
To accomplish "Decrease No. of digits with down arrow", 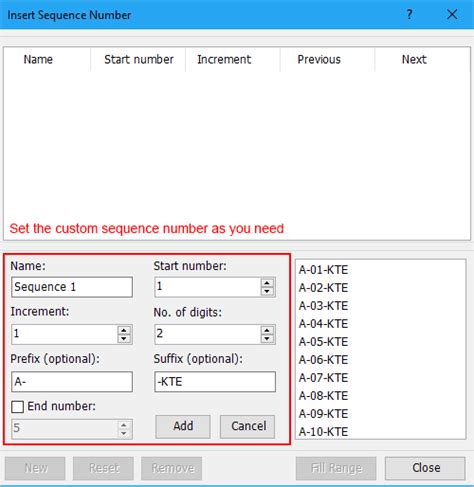I will (267, 339).
